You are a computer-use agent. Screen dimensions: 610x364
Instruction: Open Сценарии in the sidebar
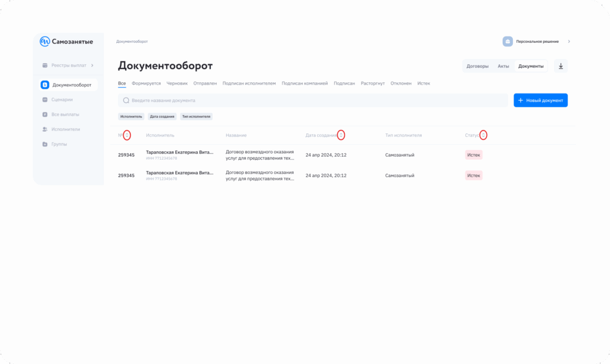point(61,99)
